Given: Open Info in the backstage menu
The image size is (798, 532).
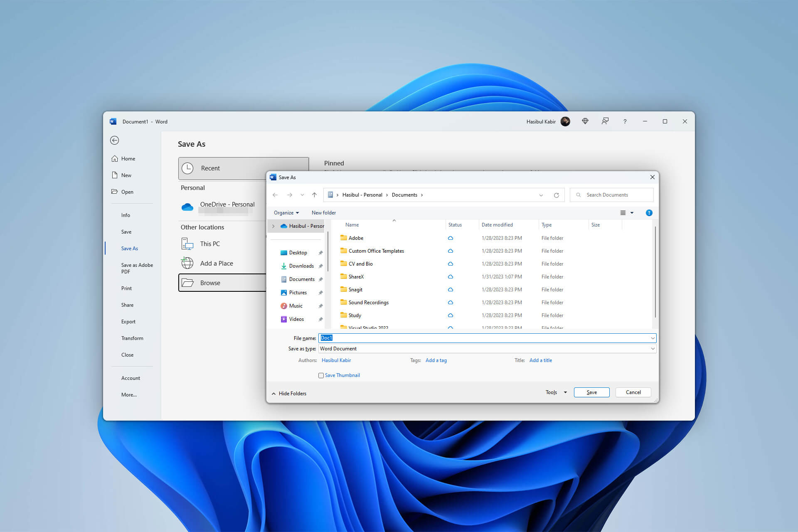Looking at the screenshot, I should [x=126, y=215].
